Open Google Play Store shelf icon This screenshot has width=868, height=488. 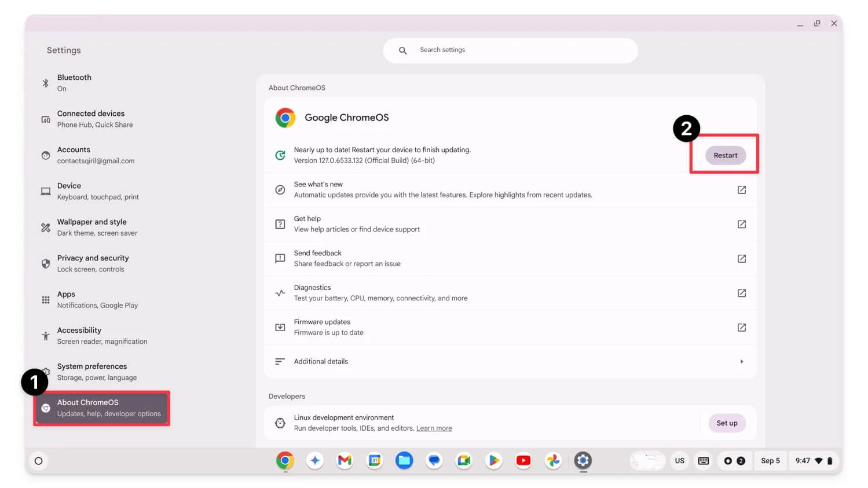[493, 460]
